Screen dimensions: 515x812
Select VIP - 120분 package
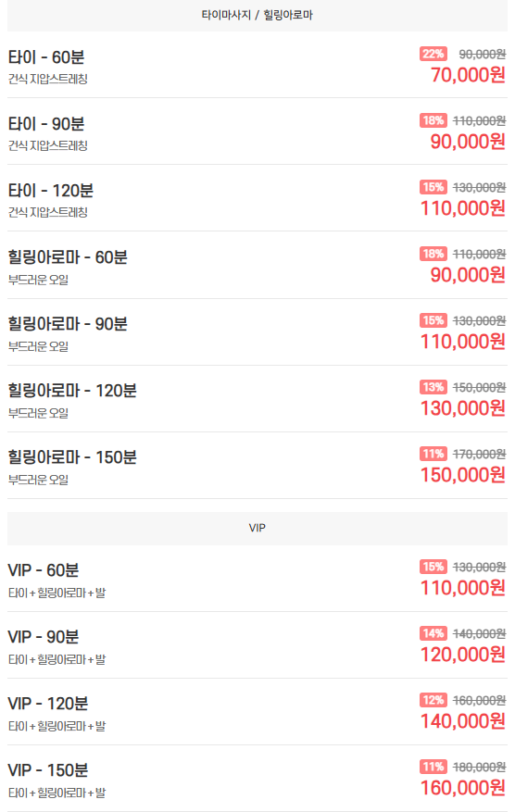coord(257,712)
